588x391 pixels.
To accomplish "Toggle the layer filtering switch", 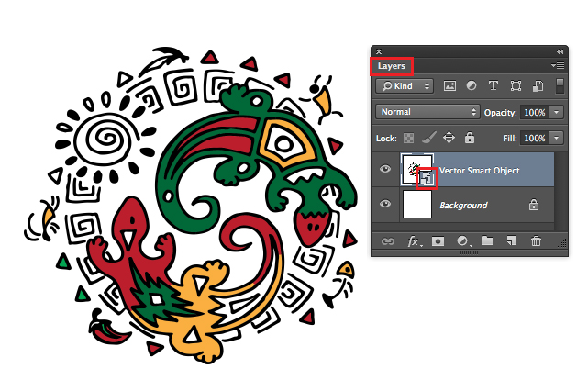I will pos(560,86).
